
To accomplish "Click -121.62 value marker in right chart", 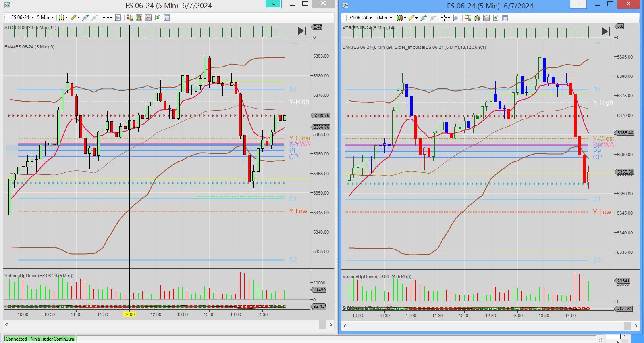I will [624, 309].
